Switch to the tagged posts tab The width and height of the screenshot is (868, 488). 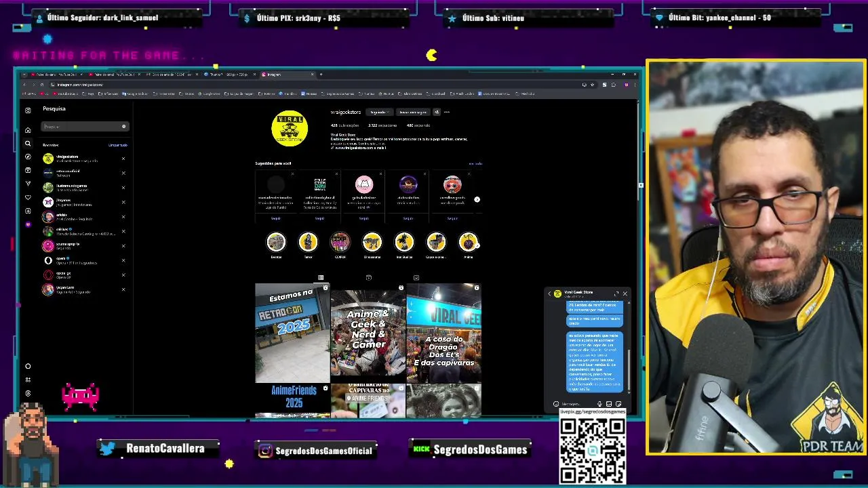pos(416,277)
